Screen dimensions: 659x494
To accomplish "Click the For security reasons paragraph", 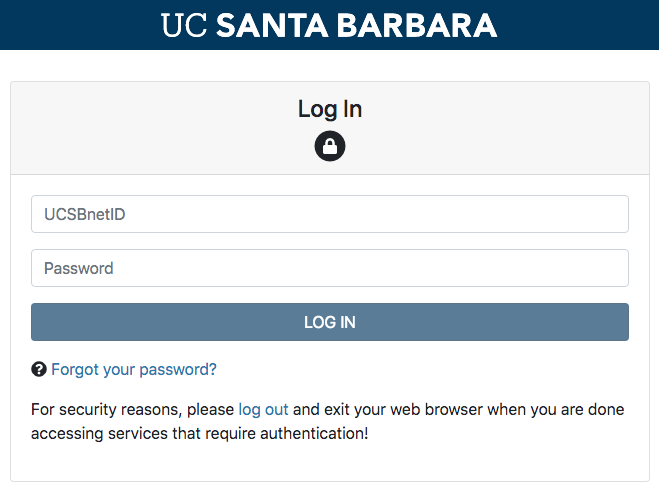I will pos(327,421).
